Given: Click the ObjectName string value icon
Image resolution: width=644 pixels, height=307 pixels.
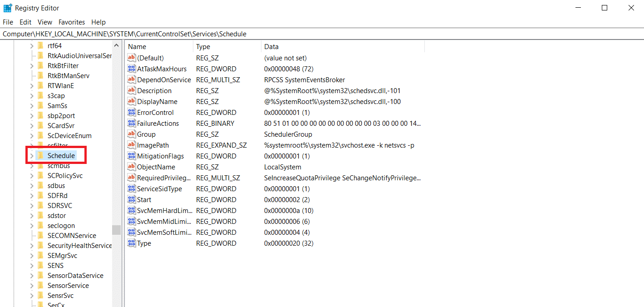Looking at the screenshot, I should [x=132, y=167].
